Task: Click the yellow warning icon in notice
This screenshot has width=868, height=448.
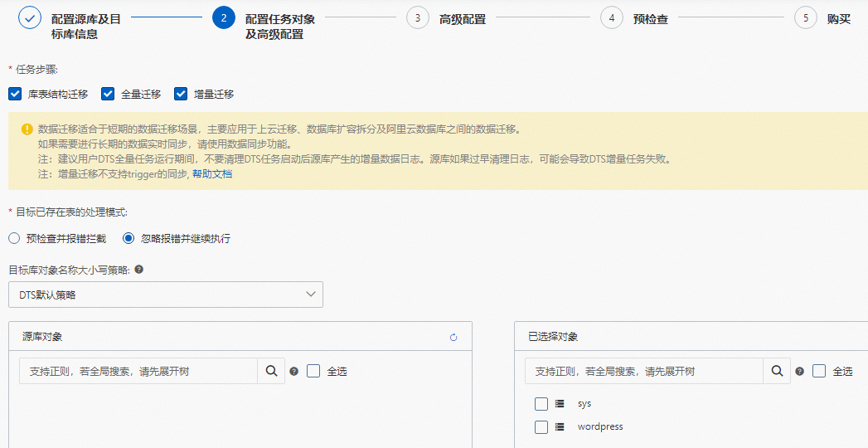Action: (x=27, y=129)
